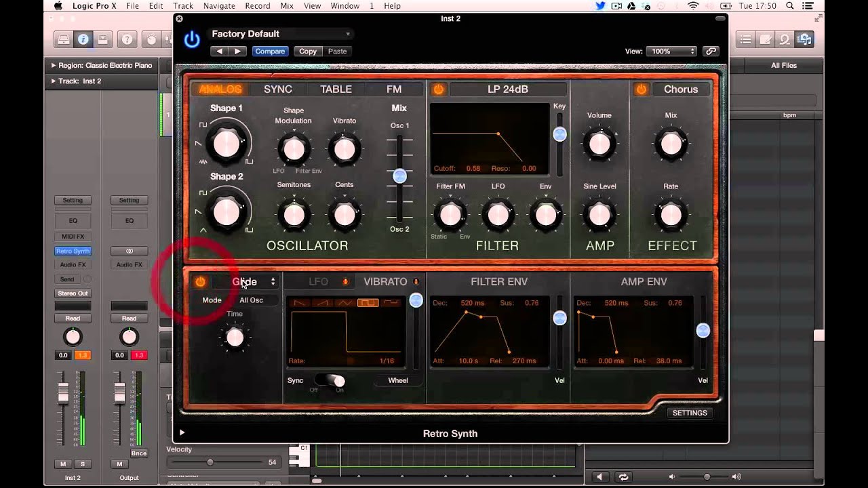Viewport: 868px width, 488px height.
Task: Click the Bnce button on Output strip
Action: pyautogui.click(x=138, y=453)
